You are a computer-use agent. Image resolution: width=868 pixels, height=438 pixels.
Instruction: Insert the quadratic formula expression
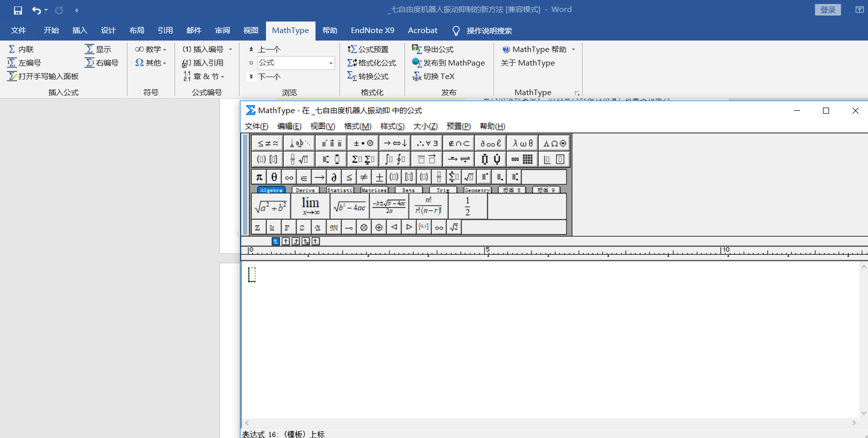click(x=389, y=206)
